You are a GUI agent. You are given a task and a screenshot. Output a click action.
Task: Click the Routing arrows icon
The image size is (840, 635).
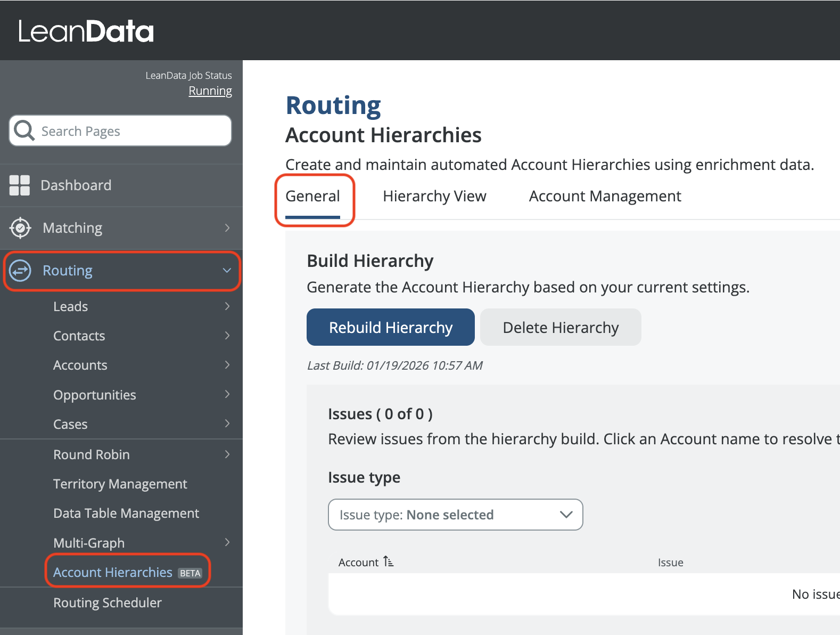tap(20, 271)
